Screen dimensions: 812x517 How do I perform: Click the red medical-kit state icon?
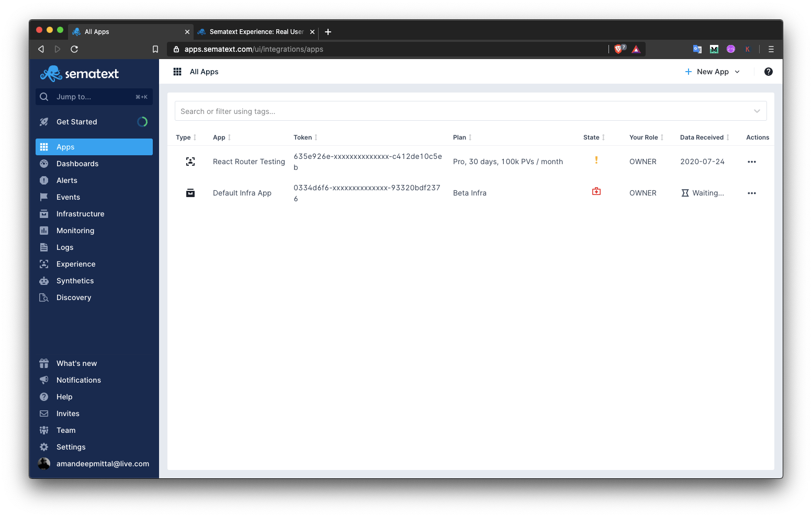tap(596, 192)
